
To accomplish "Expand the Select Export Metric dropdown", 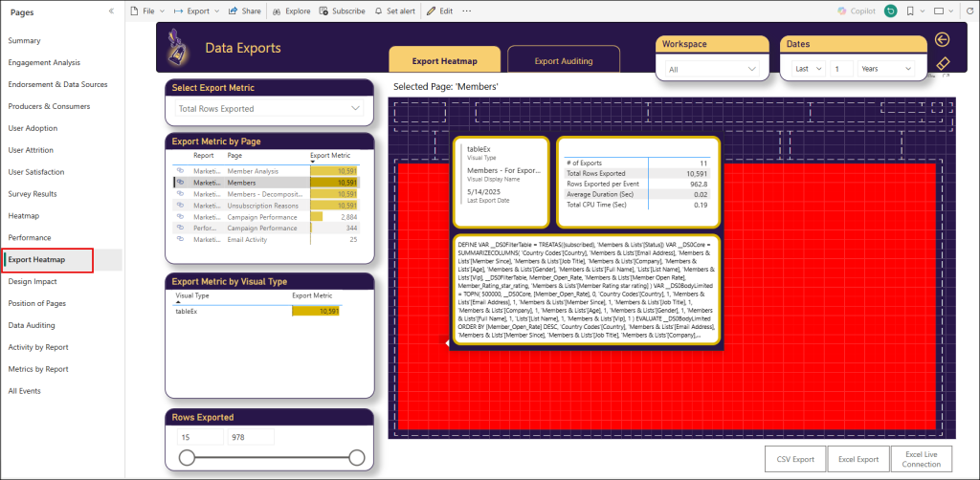I will coord(269,109).
